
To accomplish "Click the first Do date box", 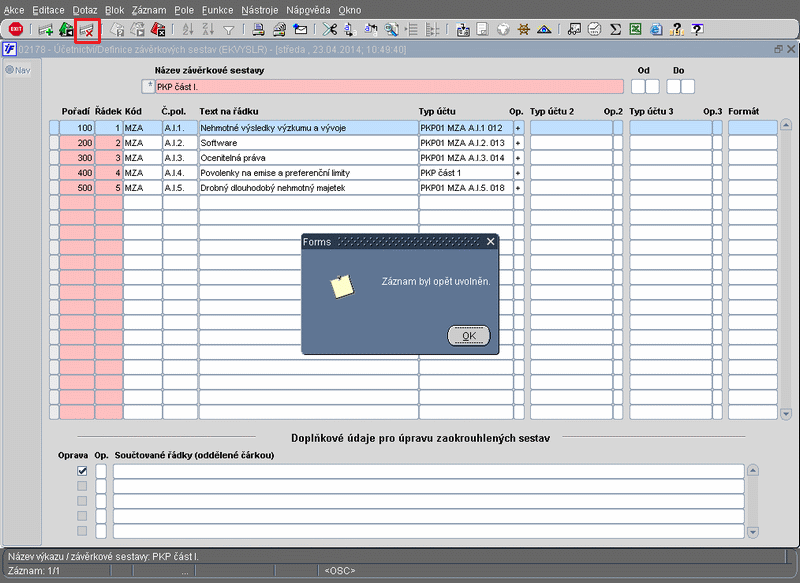I will coord(673,86).
